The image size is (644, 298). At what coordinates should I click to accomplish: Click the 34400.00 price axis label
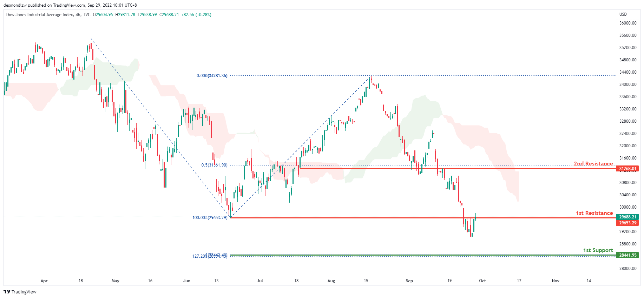point(628,72)
